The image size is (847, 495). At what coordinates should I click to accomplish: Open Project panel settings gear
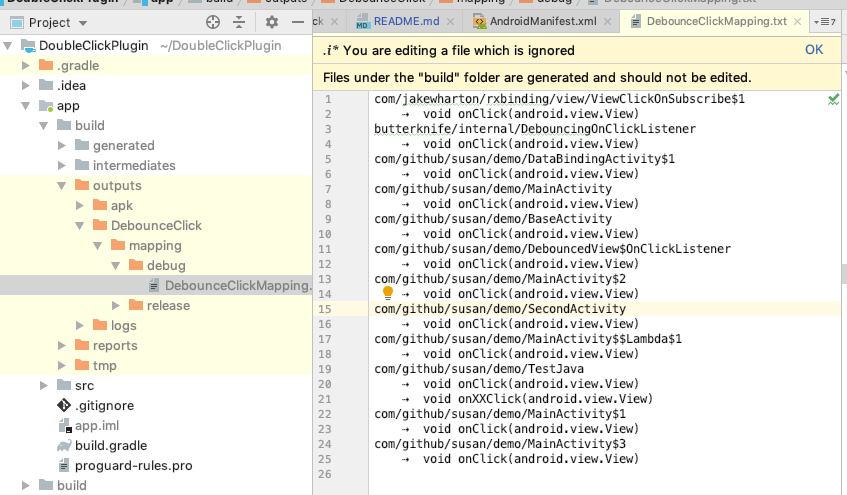click(272, 22)
